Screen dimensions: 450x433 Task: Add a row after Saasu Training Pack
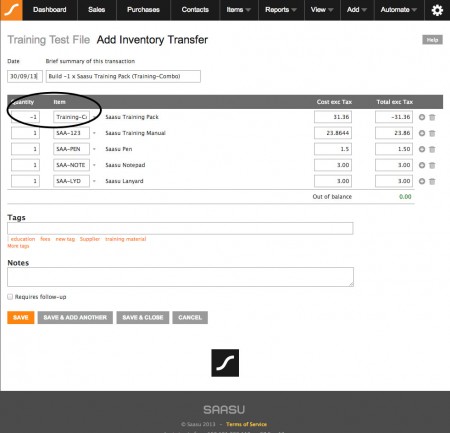[422, 117]
